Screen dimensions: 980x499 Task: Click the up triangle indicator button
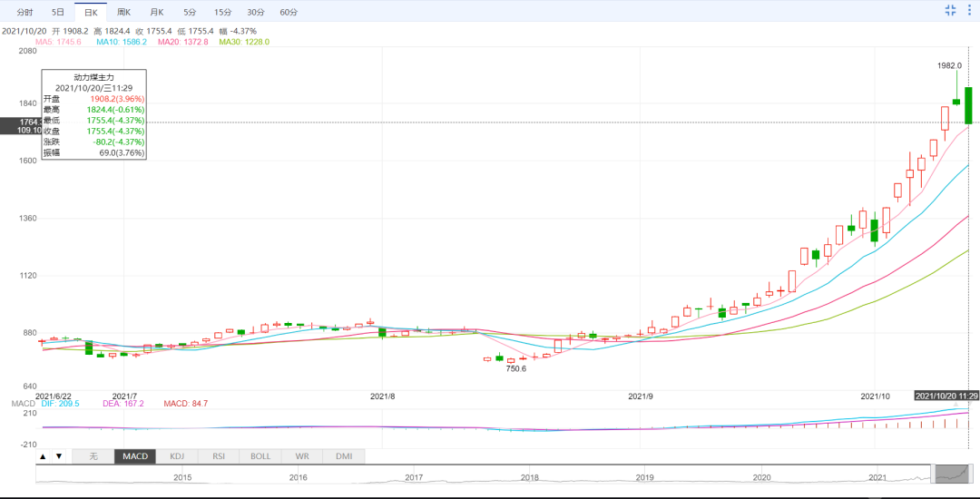(x=43, y=456)
